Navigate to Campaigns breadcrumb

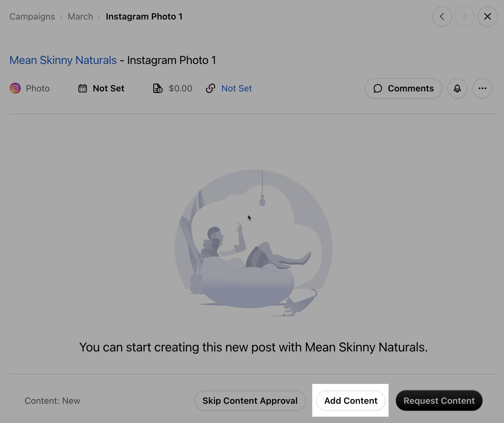32,16
